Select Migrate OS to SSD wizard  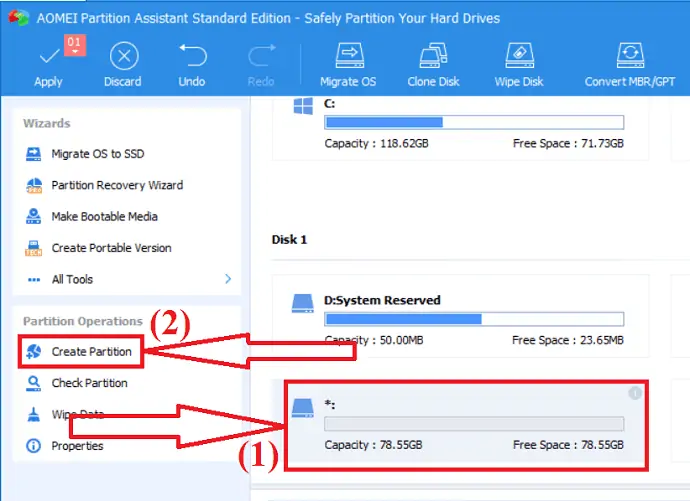(x=98, y=154)
